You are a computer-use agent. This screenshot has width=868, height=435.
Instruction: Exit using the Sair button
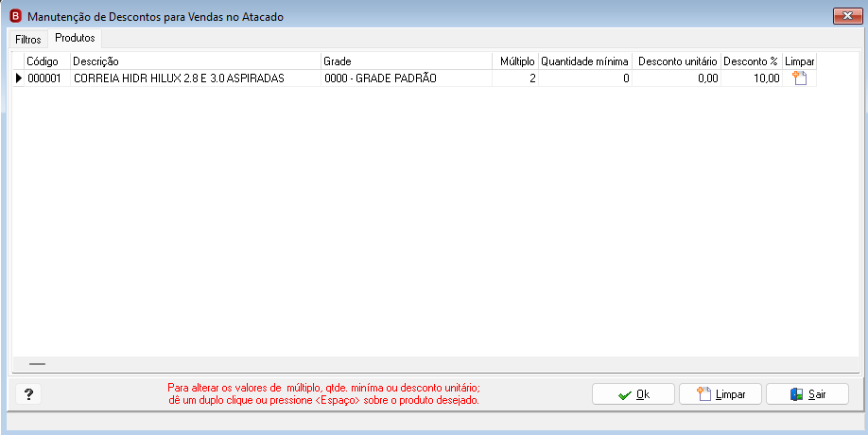[807, 394]
